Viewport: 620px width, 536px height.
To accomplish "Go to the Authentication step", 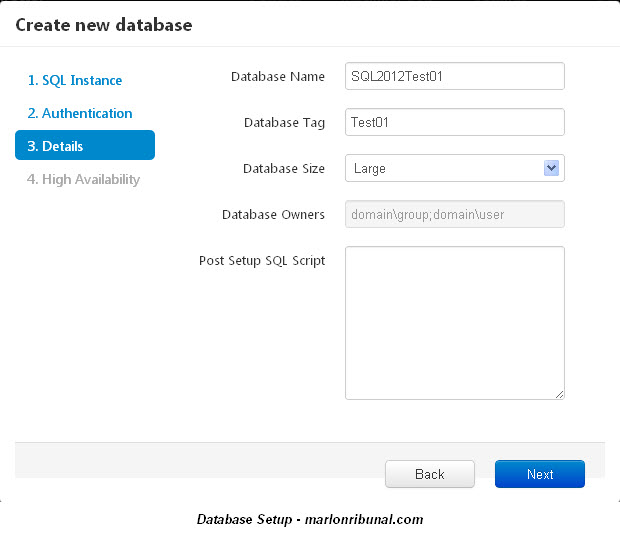I will coord(80,113).
